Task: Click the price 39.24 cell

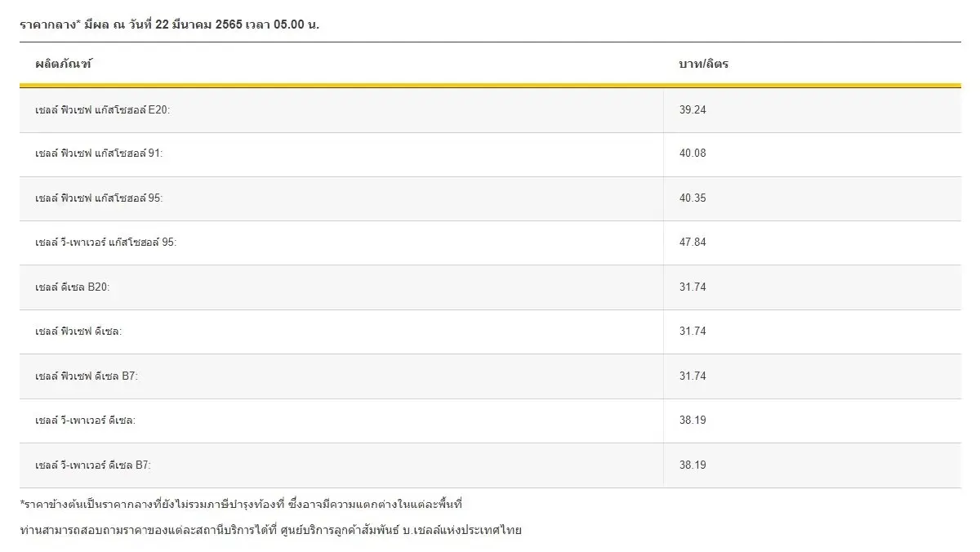Action: 693,110
